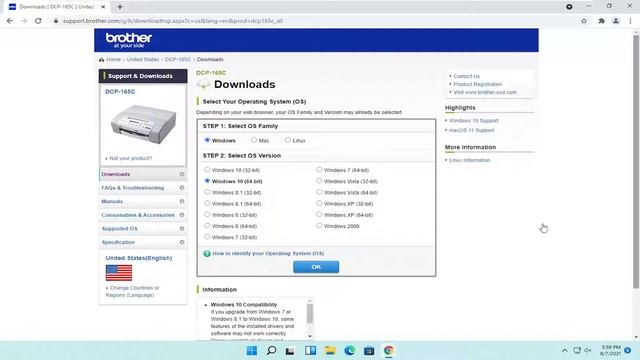
Task: Click the page vertical scrollbar
Action: (636, 161)
